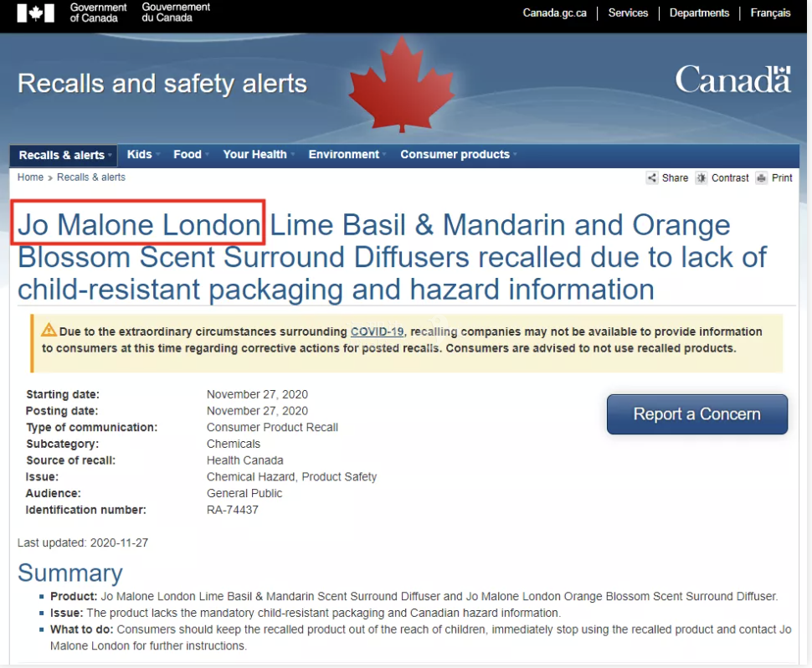Click the Canada wordmark logo
Viewport: 812px width, 668px height.
tap(732, 80)
